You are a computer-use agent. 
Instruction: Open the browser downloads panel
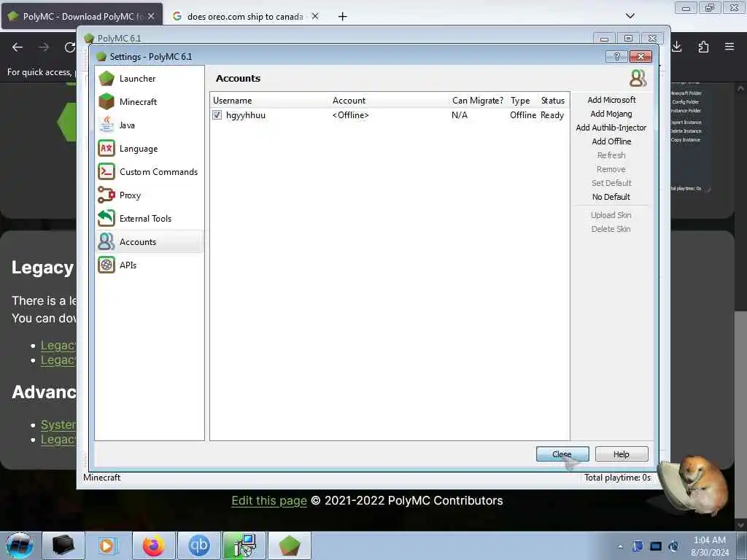[x=676, y=47]
